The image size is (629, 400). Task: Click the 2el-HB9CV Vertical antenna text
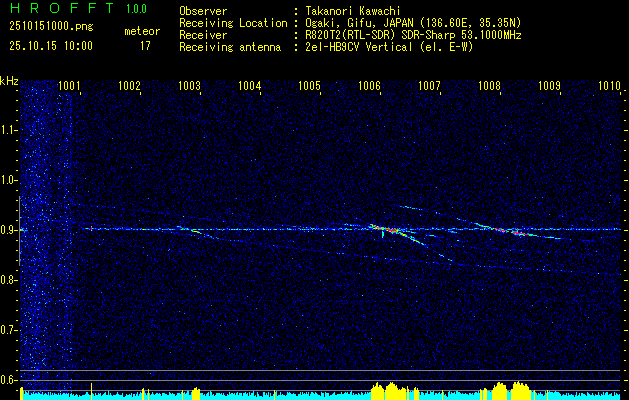[389, 47]
